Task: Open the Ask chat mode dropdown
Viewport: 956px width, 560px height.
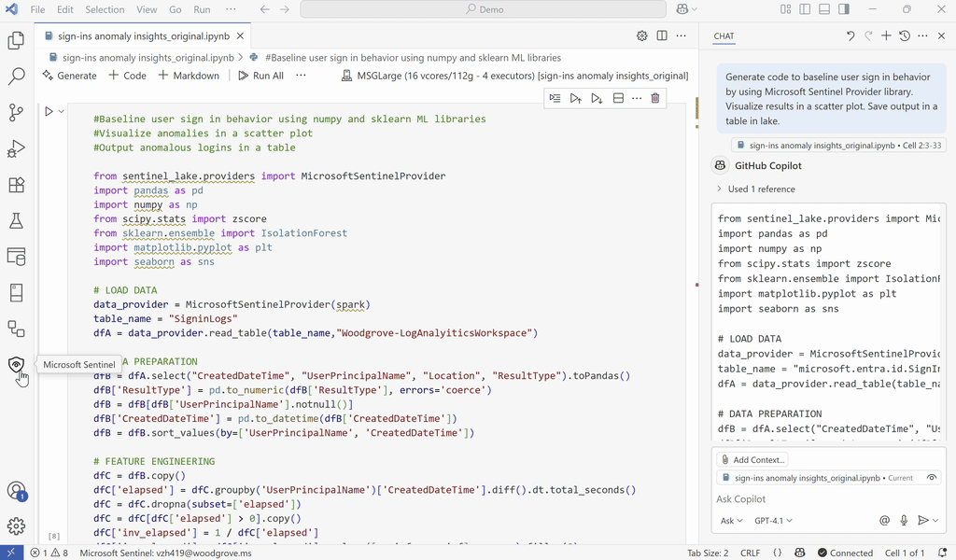Action: click(731, 521)
